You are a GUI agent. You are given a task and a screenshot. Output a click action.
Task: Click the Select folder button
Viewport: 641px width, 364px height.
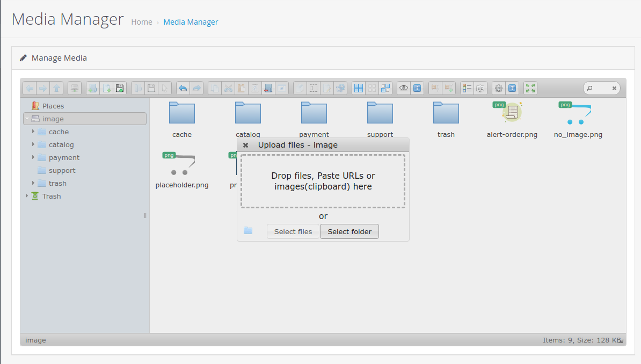pyautogui.click(x=349, y=231)
